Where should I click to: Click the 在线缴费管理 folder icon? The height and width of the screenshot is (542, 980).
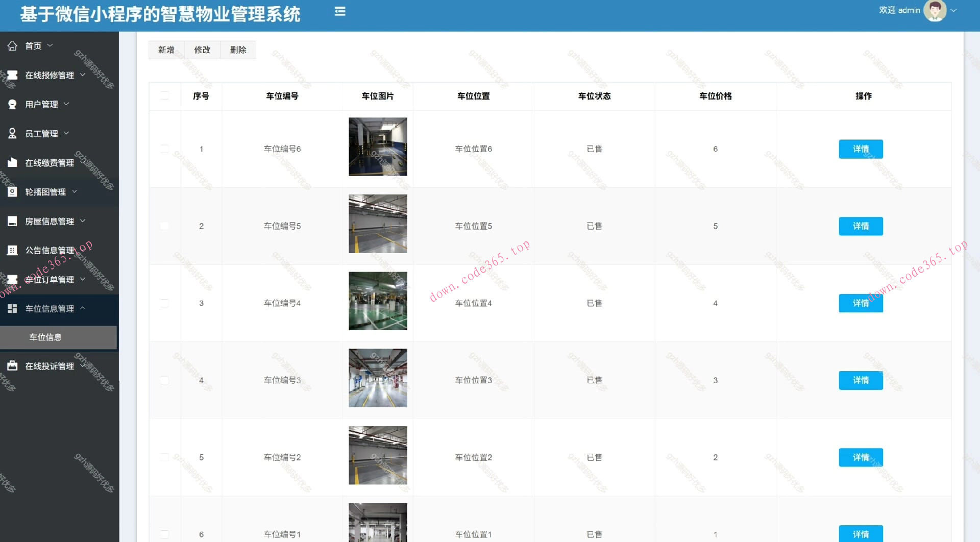[12, 163]
